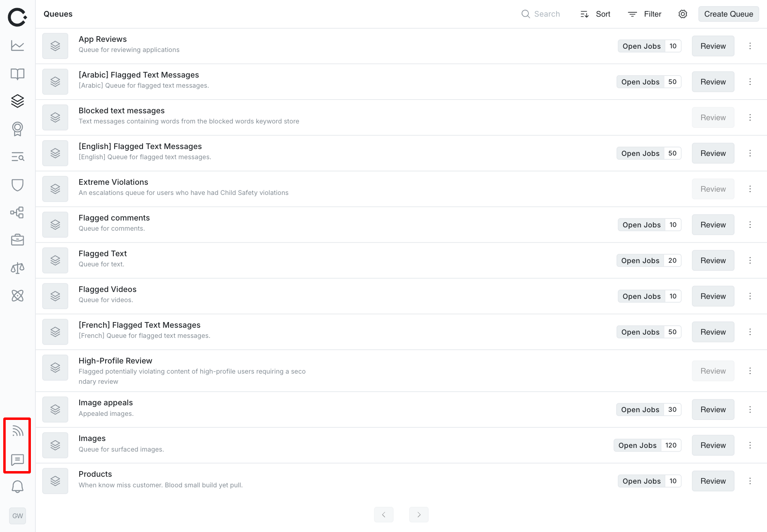This screenshot has height=532, width=767.
Task: Open the certification badge icon
Action: click(x=17, y=129)
